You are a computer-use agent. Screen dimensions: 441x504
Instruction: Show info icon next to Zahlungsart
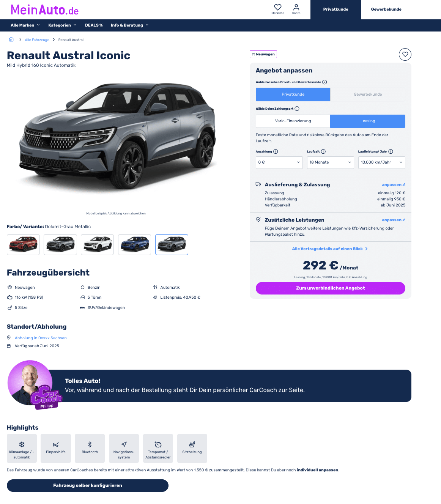pyautogui.click(x=297, y=109)
